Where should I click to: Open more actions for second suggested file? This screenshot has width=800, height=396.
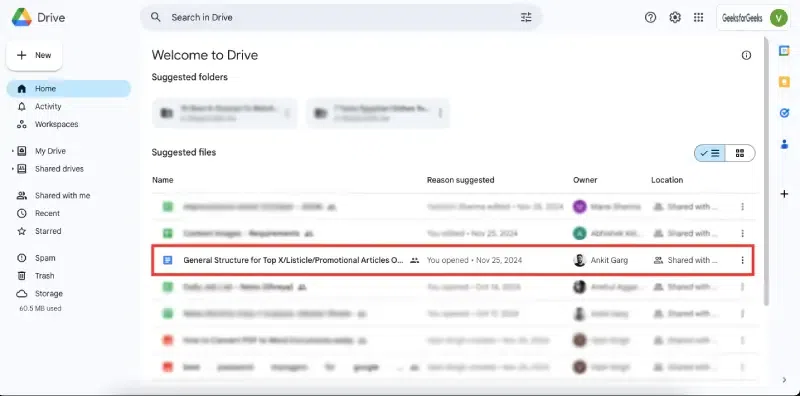point(742,234)
